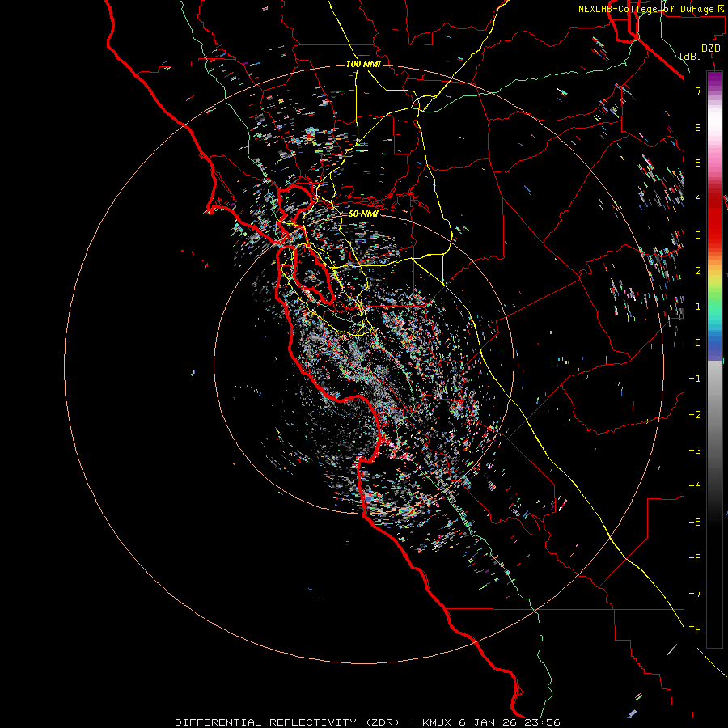The image size is (728, 728).
Task: Click the gray band near -2 dB
Action: click(714, 415)
